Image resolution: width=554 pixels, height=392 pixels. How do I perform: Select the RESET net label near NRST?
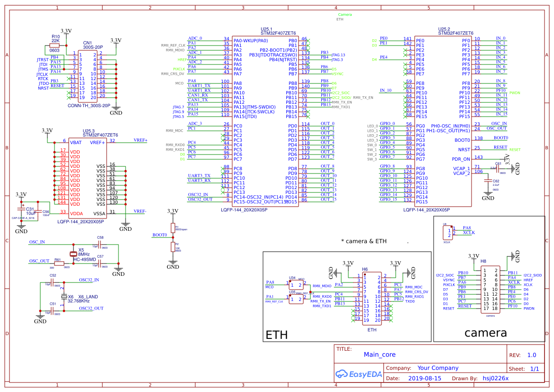(515, 149)
